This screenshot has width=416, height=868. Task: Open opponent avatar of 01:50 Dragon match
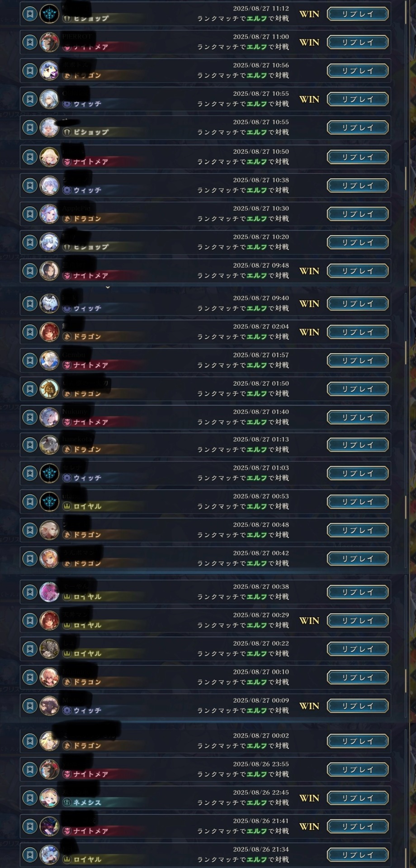point(49,389)
